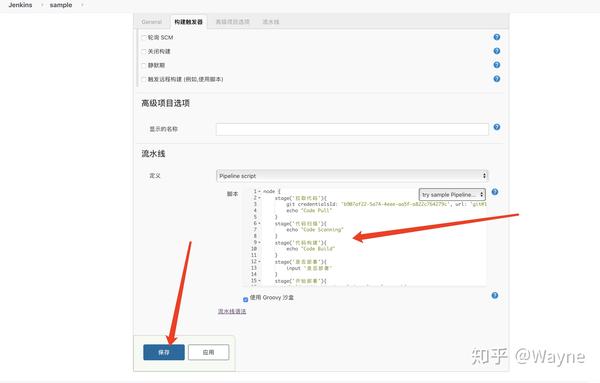Enable the 关闭构建 checkbox
The height and width of the screenshot is (383, 600).
click(144, 51)
